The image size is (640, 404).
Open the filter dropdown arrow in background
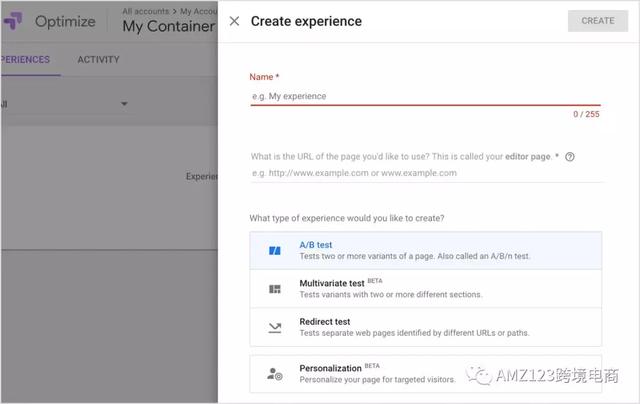[x=124, y=104]
